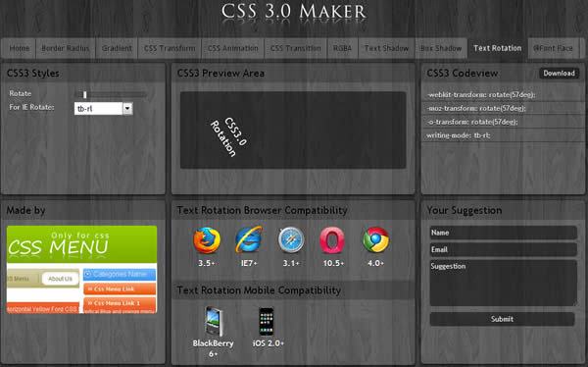The height and width of the screenshot is (367, 588).
Task: Open the Home tab
Action: coord(19,48)
